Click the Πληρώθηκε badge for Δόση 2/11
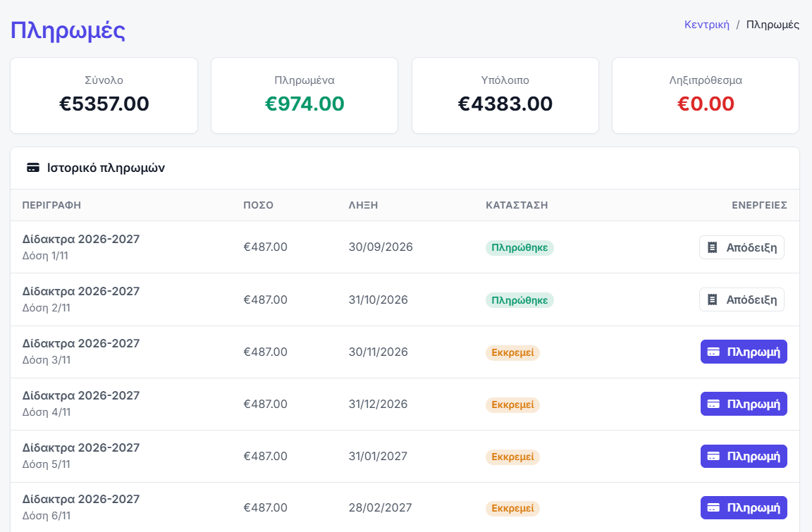 click(x=519, y=300)
